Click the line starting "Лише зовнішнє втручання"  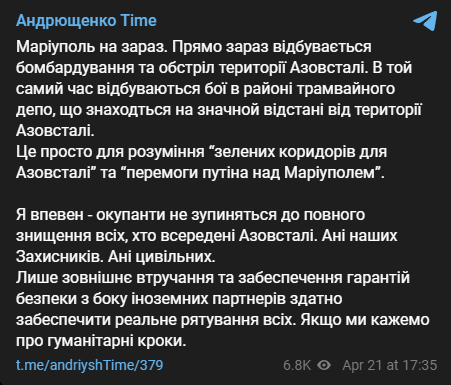click(x=213, y=278)
